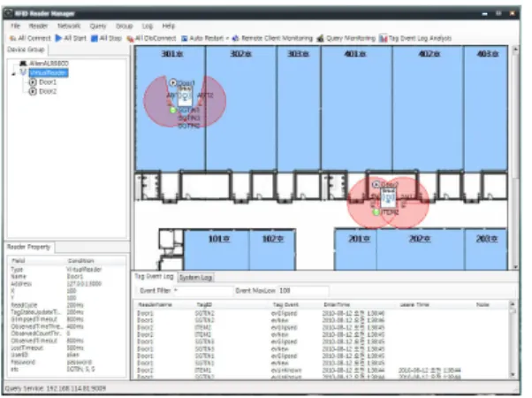Click the Leave Time column header

click(414, 304)
